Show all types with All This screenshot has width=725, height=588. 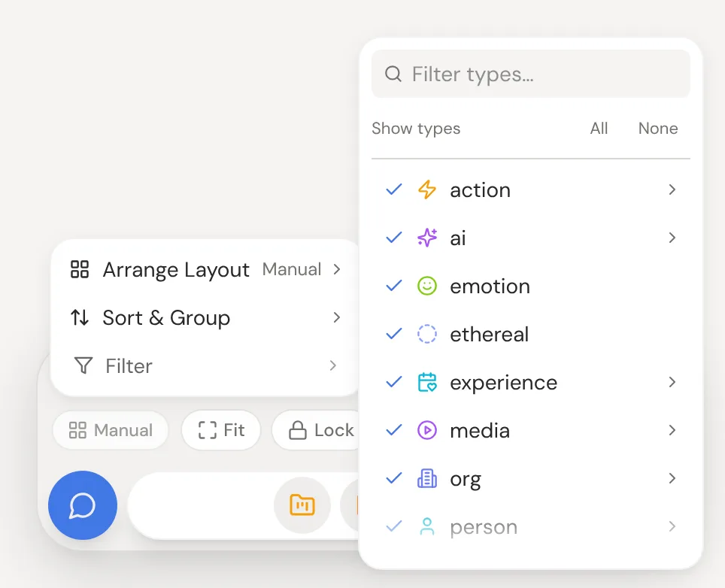click(x=599, y=128)
